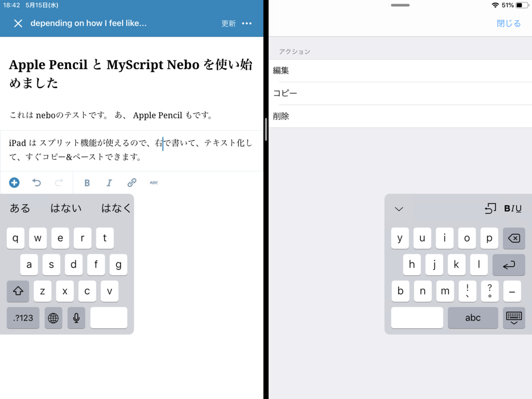Viewport: 532px width, 399px height.
Task: Tap the q key
Action: pyautogui.click(x=15, y=238)
